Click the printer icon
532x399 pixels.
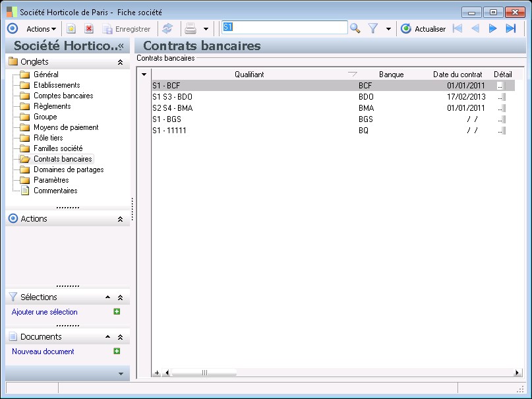(191, 28)
